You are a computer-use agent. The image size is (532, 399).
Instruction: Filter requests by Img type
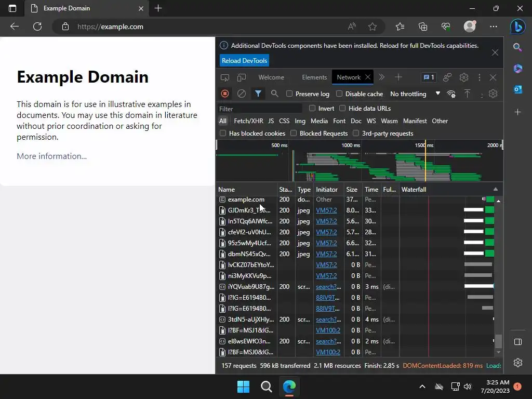pos(300,121)
